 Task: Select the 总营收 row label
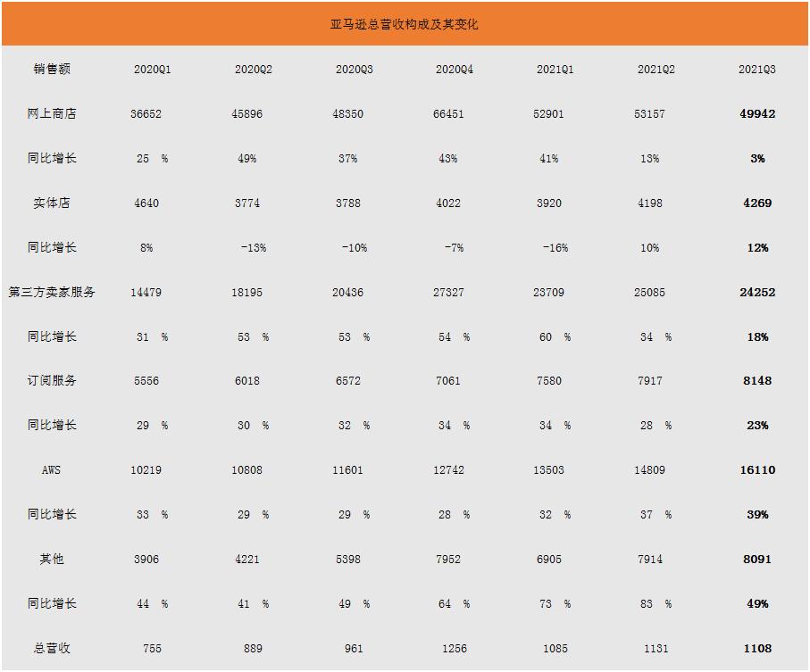[x=52, y=648]
